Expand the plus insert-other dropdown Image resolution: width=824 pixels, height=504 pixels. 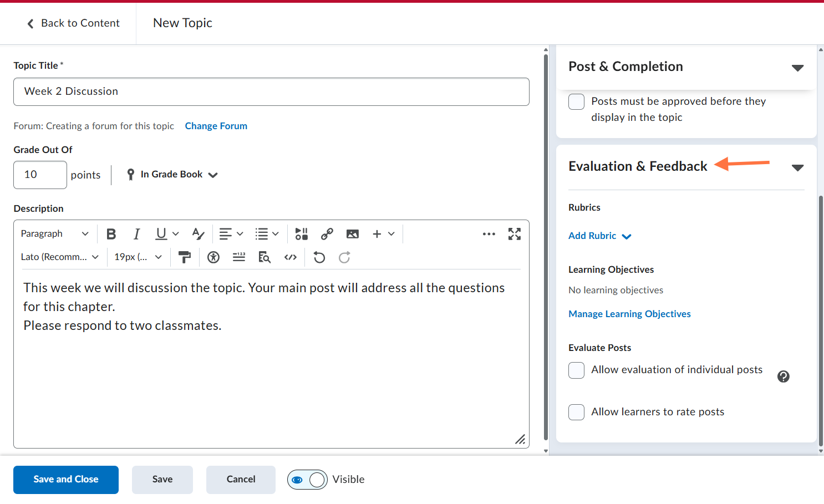[x=383, y=234]
